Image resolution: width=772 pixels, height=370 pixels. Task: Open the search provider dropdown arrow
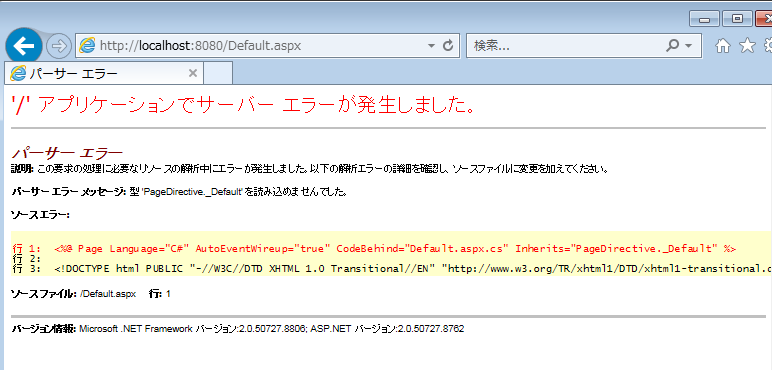pos(688,46)
